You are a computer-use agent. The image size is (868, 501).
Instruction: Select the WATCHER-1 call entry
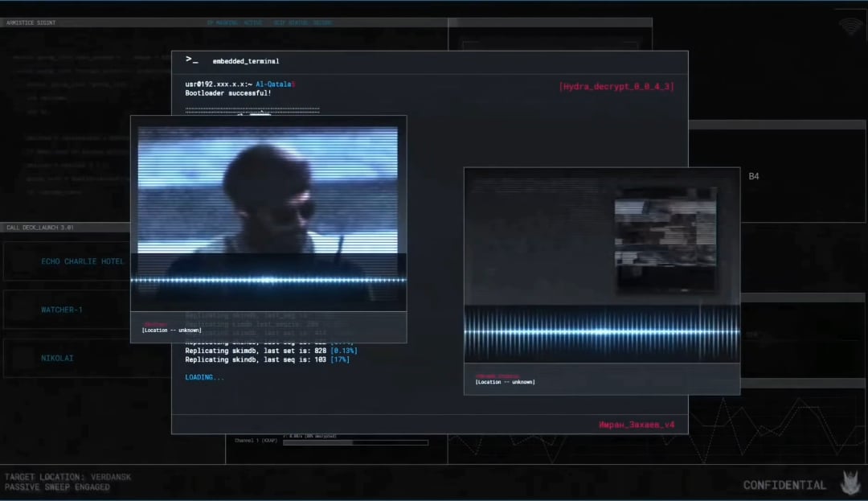click(x=62, y=310)
